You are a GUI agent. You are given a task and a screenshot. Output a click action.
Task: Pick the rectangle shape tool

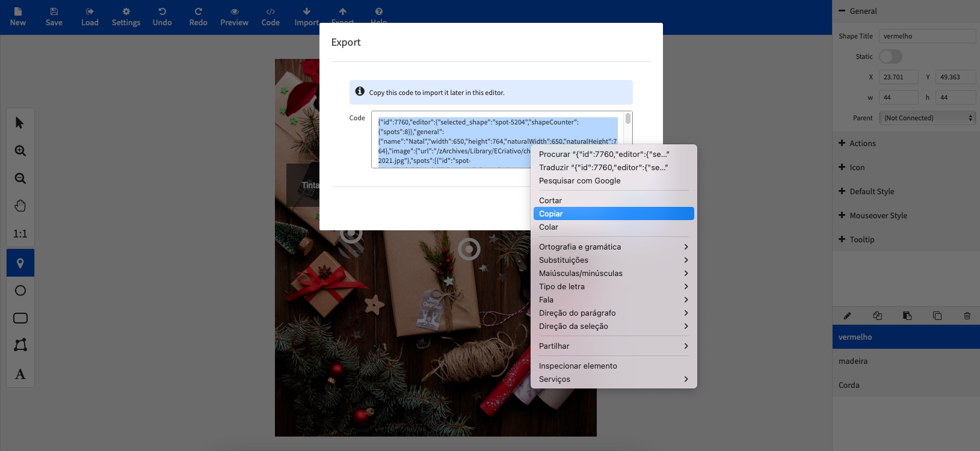20,318
